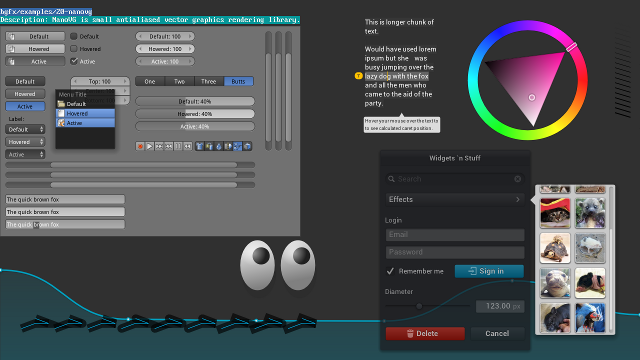The height and width of the screenshot is (360, 640).
Task: Uncheck the Active checkbox
Action: click(73, 61)
